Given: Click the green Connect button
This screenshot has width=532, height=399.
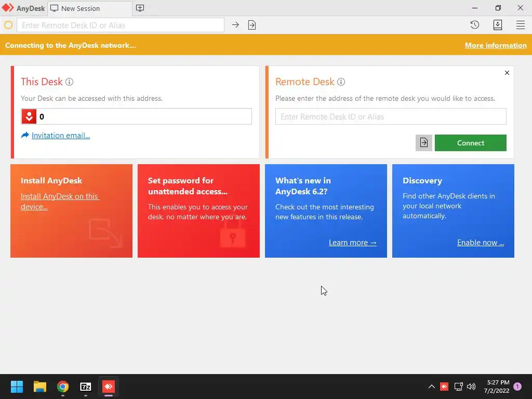Looking at the screenshot, I should coord(471,143).
